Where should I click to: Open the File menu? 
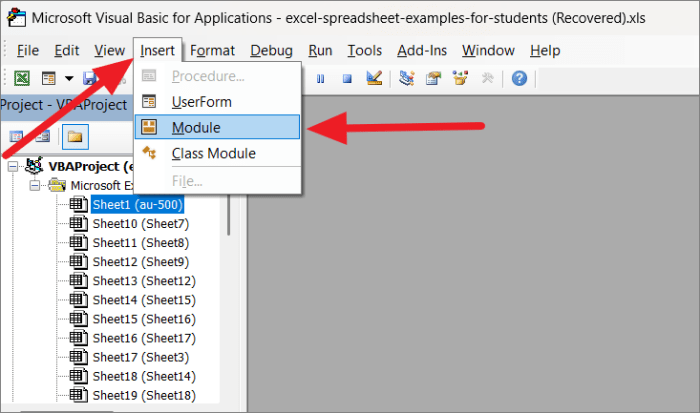[x=28, y=50]
